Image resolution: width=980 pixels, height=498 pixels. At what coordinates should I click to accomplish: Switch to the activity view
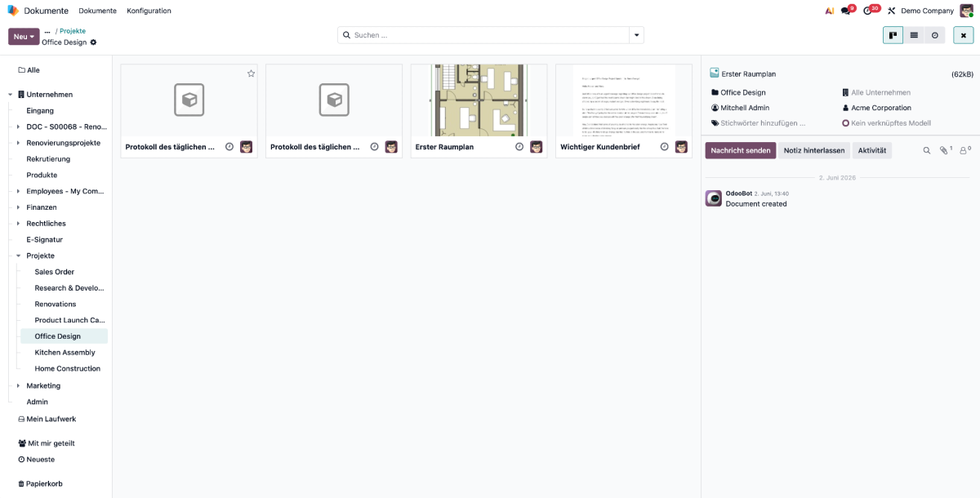[x=935, y=35]
